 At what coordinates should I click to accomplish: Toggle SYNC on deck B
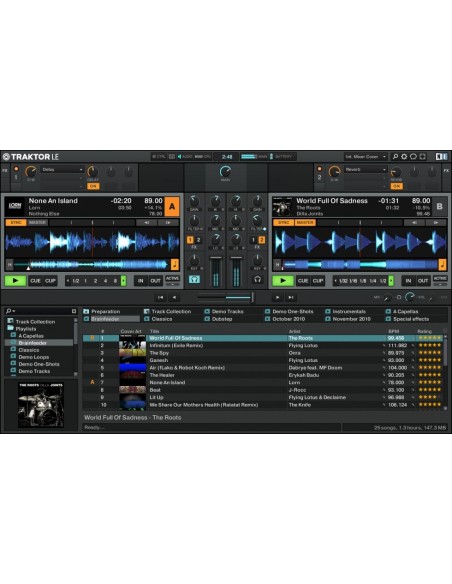tap(283, 223)
